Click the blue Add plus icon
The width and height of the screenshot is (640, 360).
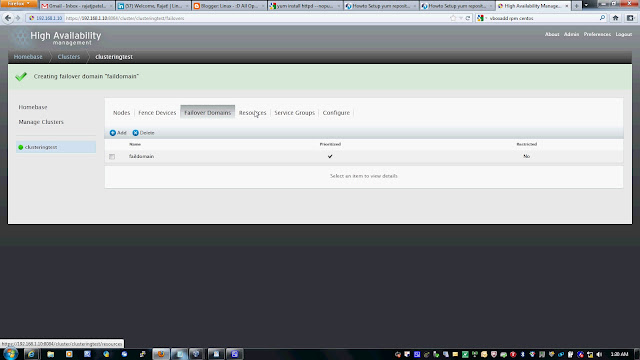113,133
